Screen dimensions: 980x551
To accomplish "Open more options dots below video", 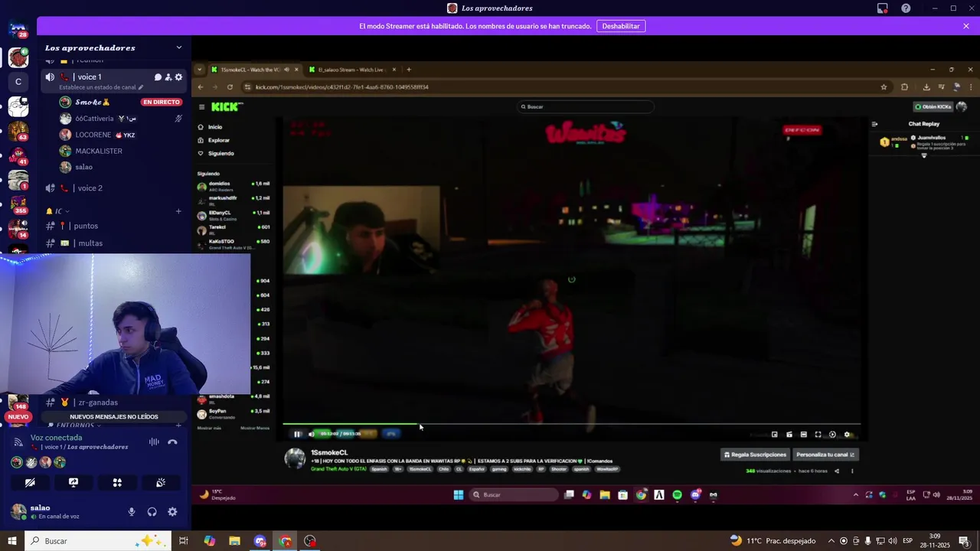I will tap(852, 471).
